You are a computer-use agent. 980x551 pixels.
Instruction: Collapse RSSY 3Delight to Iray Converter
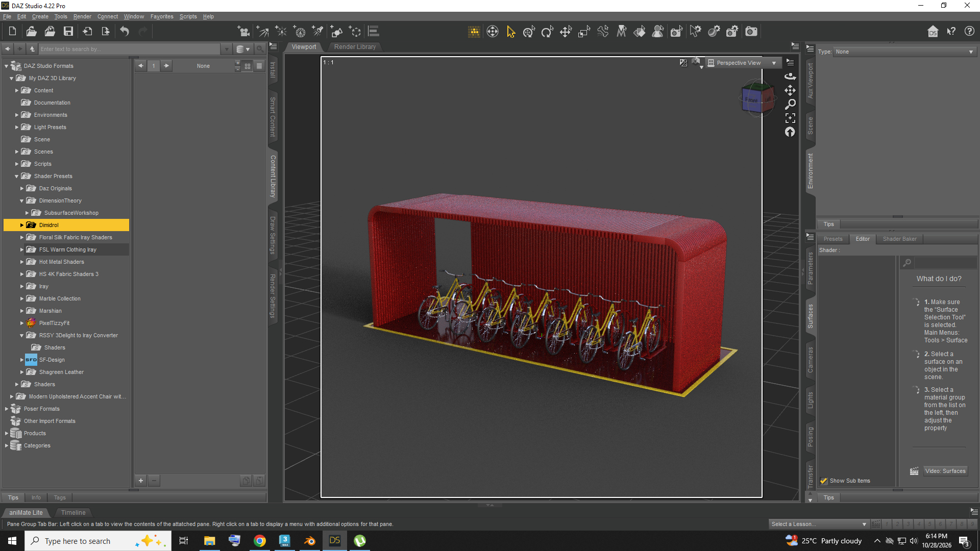coord(22,336)
